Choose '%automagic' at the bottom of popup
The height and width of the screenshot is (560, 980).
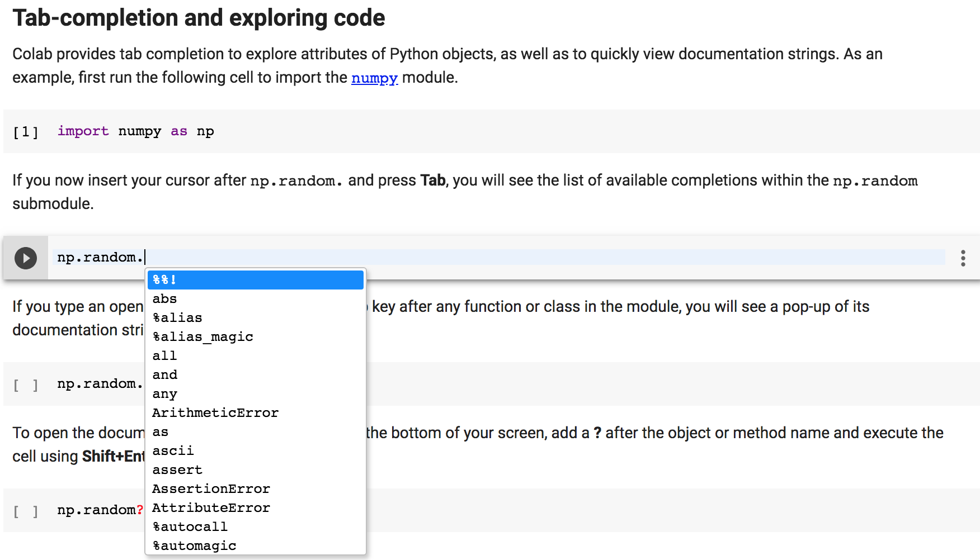pyautogui.click(x=194, y=545)
